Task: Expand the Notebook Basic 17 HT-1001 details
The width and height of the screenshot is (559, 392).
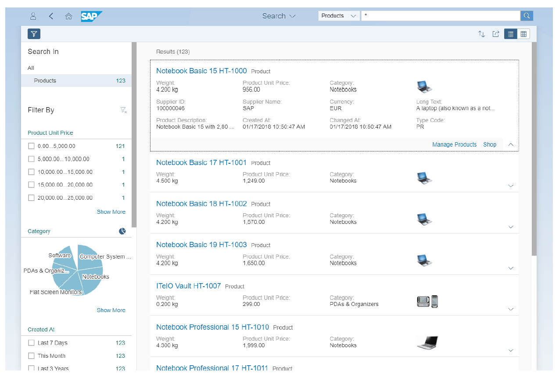Action: [511, 186]
